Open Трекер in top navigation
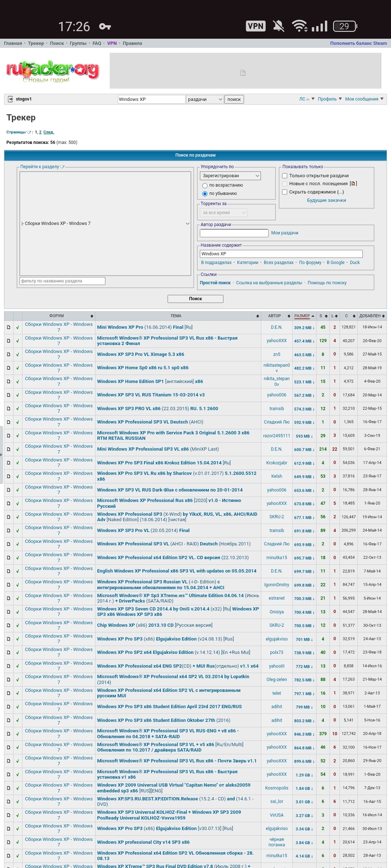The width and height of the screenshot is (391, 868). pos(36,43)
